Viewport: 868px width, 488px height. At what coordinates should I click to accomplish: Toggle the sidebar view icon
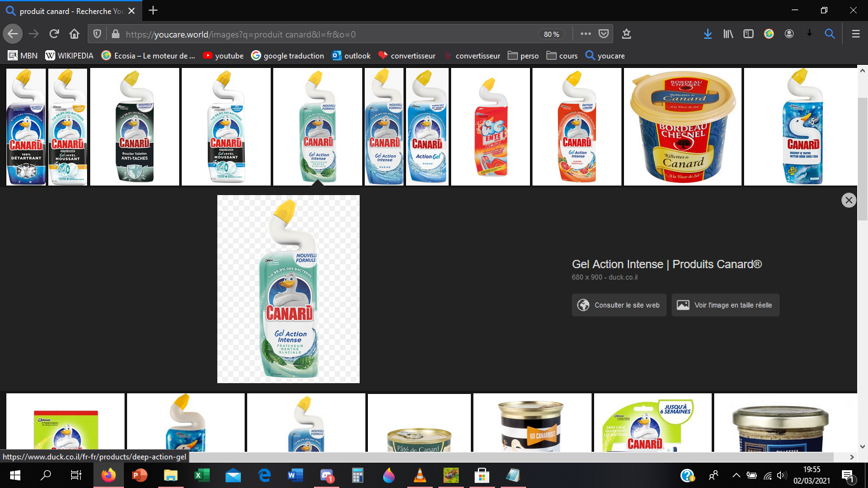click(x=749, y=34)
